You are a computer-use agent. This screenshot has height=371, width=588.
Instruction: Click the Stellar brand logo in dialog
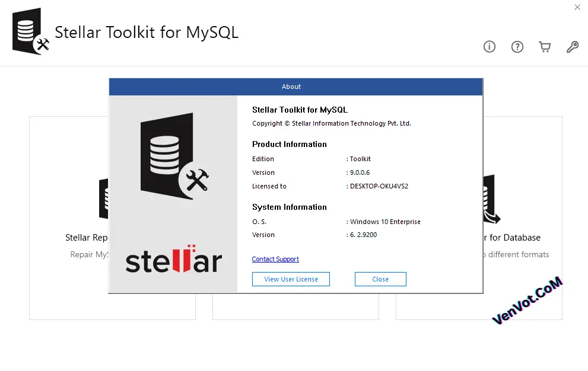coord(174,259)
